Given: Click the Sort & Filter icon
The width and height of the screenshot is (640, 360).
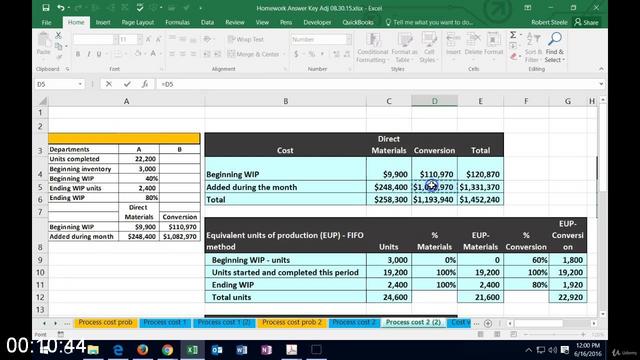Looking at the screenshot, I should click(533, 48).
